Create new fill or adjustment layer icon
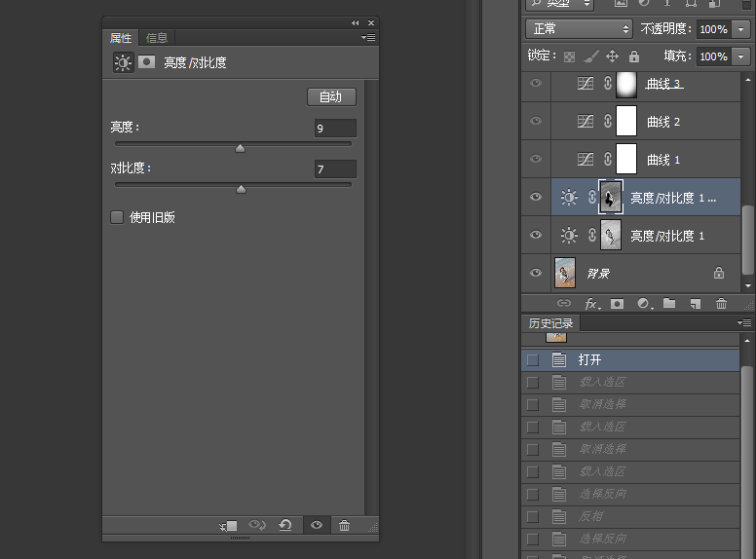 click(645, 304)
